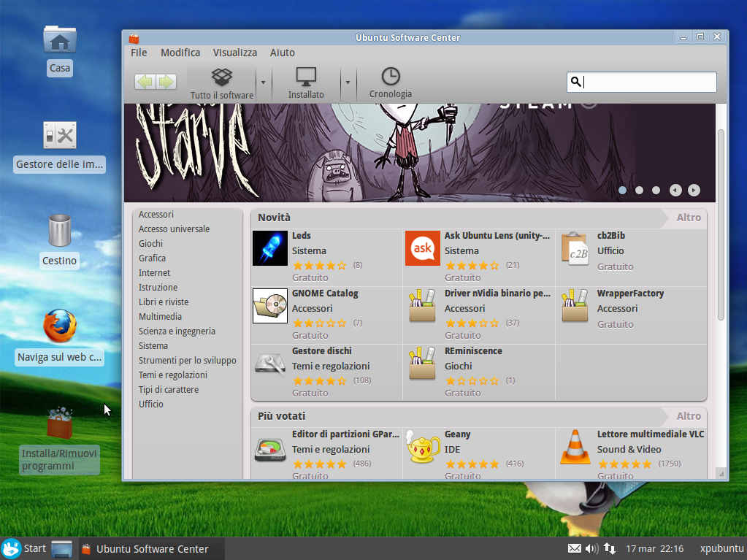Select the Multimedia category
The height and width of the screenshot is (560, 747).
coord(160,317)
